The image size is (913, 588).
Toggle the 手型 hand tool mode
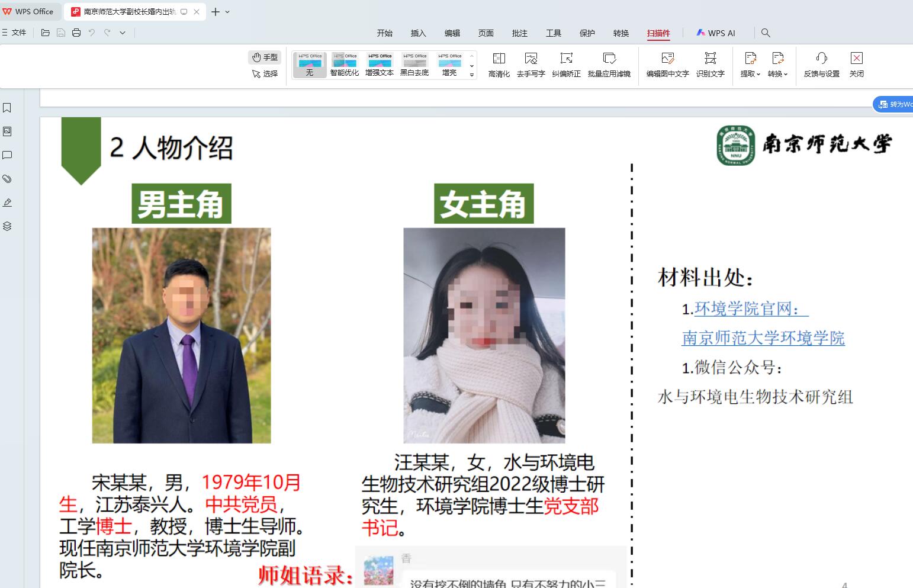(x=265, y=57)
